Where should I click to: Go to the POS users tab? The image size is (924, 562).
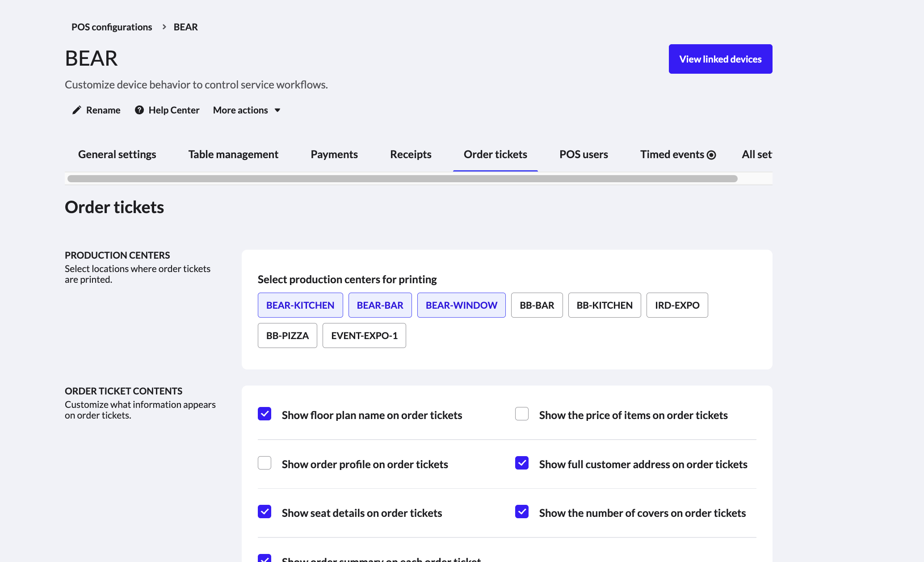[x=584, y=154]
